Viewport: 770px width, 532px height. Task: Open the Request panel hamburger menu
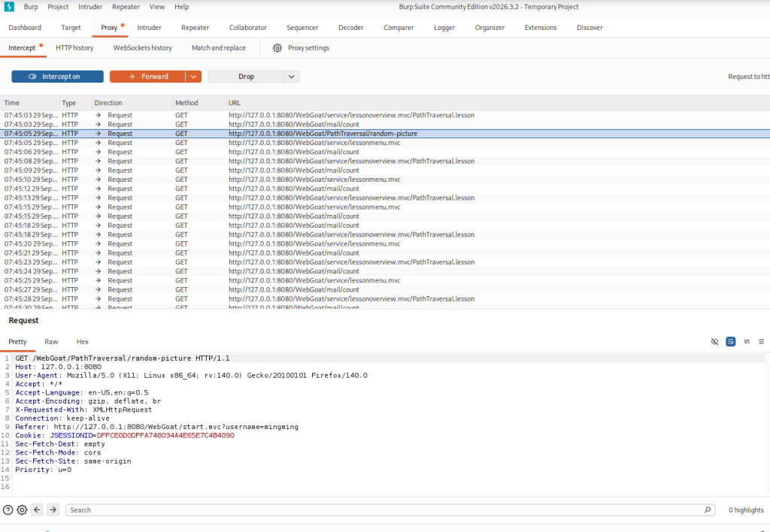[x=761, y=342]
